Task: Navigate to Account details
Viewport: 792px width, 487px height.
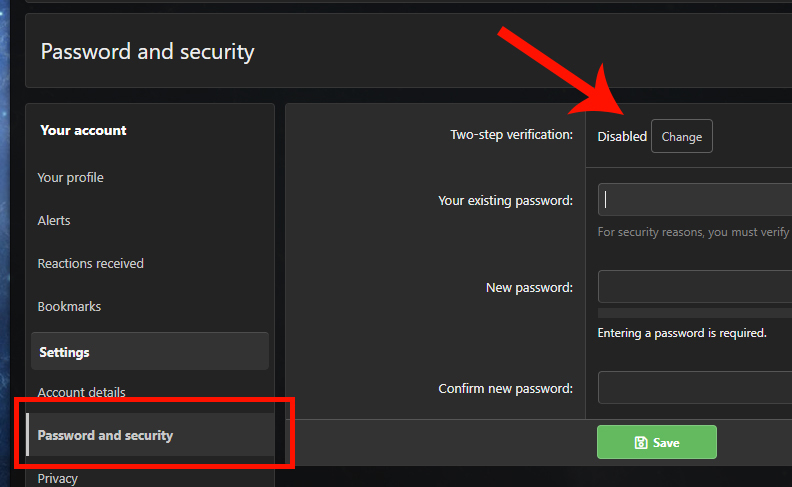Action: (x=81, y=393)
